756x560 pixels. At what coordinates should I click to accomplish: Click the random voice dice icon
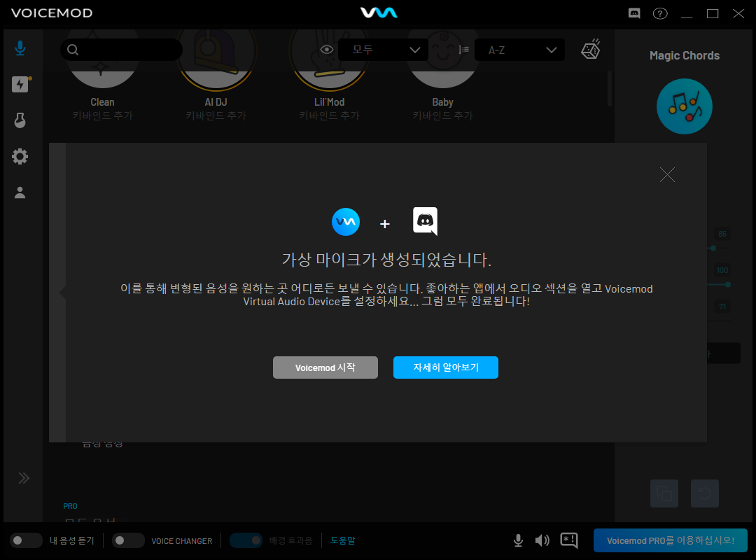click(x=591, y=49)
